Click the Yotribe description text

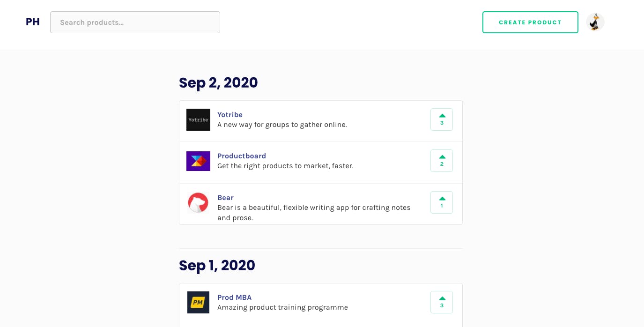coord(282,125)
